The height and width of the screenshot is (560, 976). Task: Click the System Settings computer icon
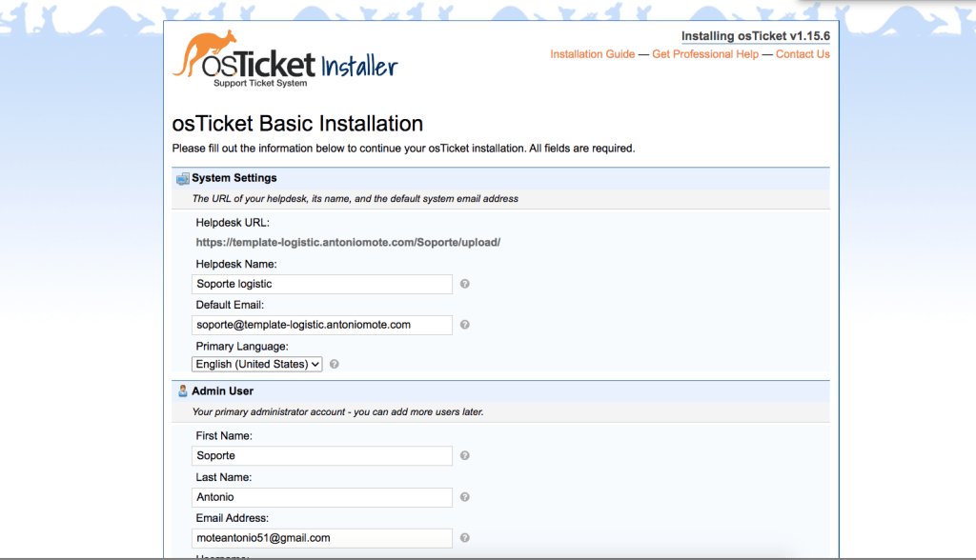click(181, 177)
